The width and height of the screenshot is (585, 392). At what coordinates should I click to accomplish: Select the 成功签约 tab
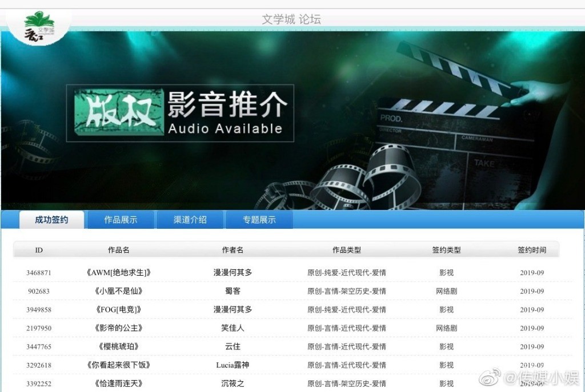[51, 219]
